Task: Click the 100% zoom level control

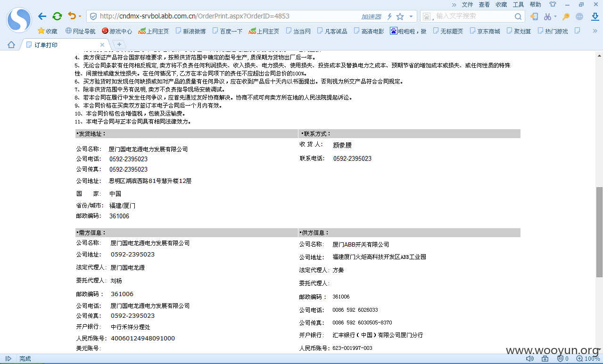Action: tap(588, 359)
